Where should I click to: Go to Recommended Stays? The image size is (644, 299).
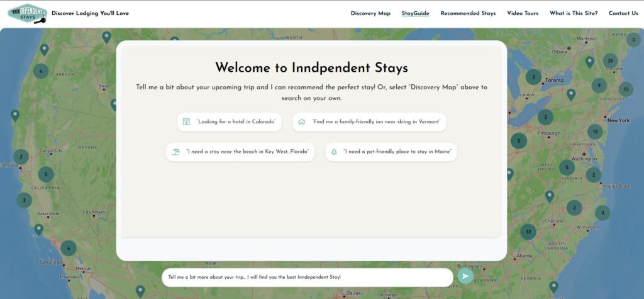[x=468, y=13]
